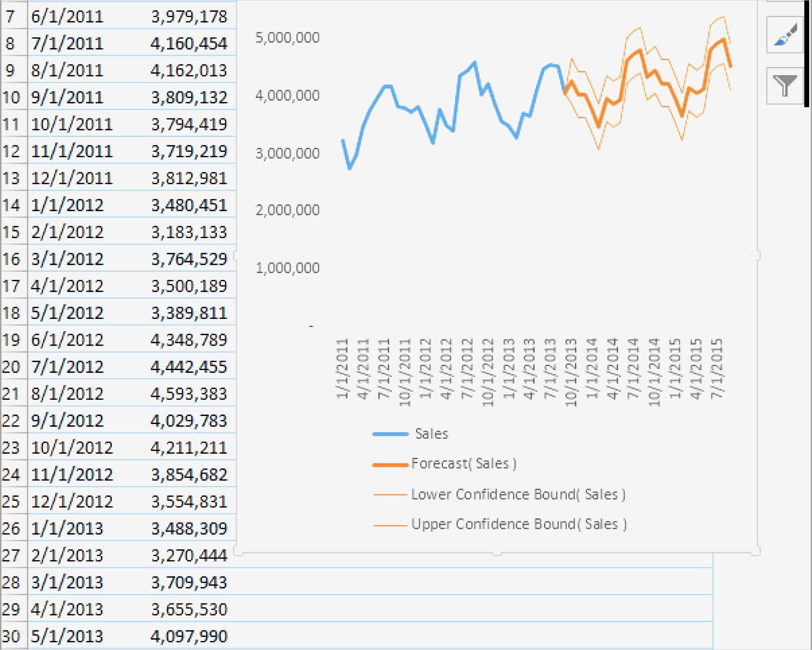Click the 5,000,000 vertical axis label

coord(287,37)
